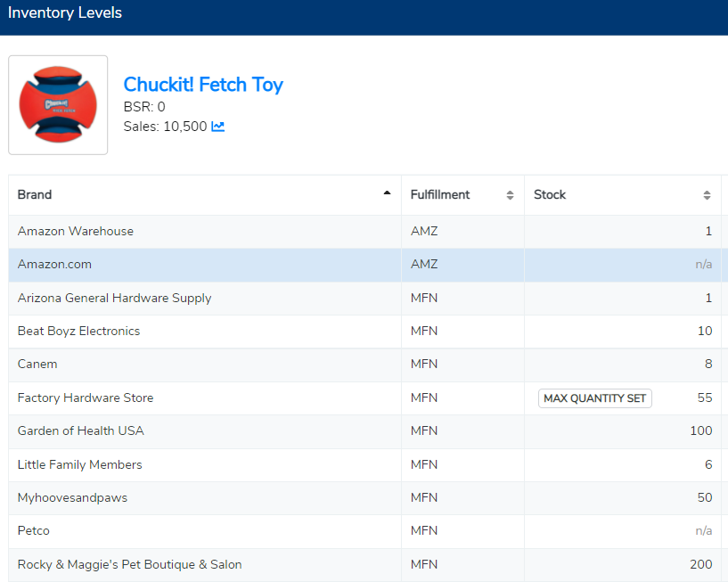The image size is (728, 582).
Task: Click the BSR: 0 text
Action: [x=144, y=107]
